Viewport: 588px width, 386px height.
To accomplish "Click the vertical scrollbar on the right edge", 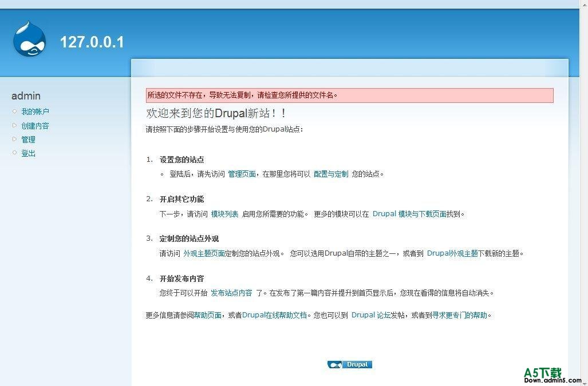I will point(584,193).
